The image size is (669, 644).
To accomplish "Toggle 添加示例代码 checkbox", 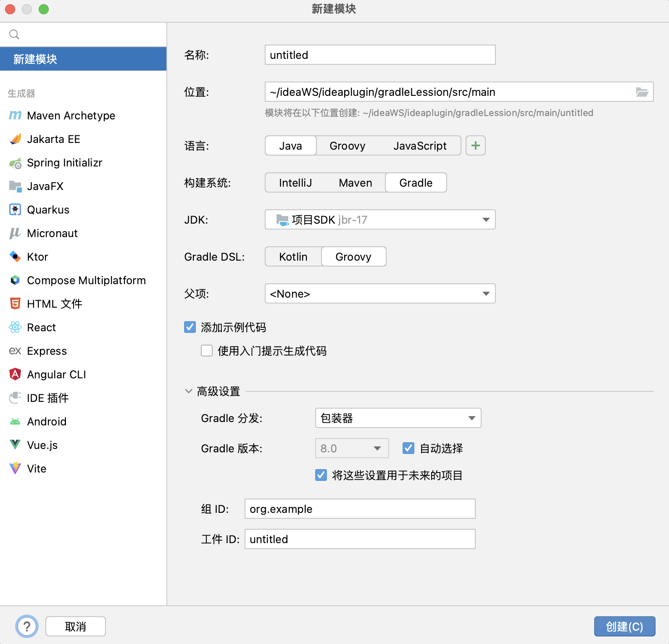I will click(x=190, y=327).
